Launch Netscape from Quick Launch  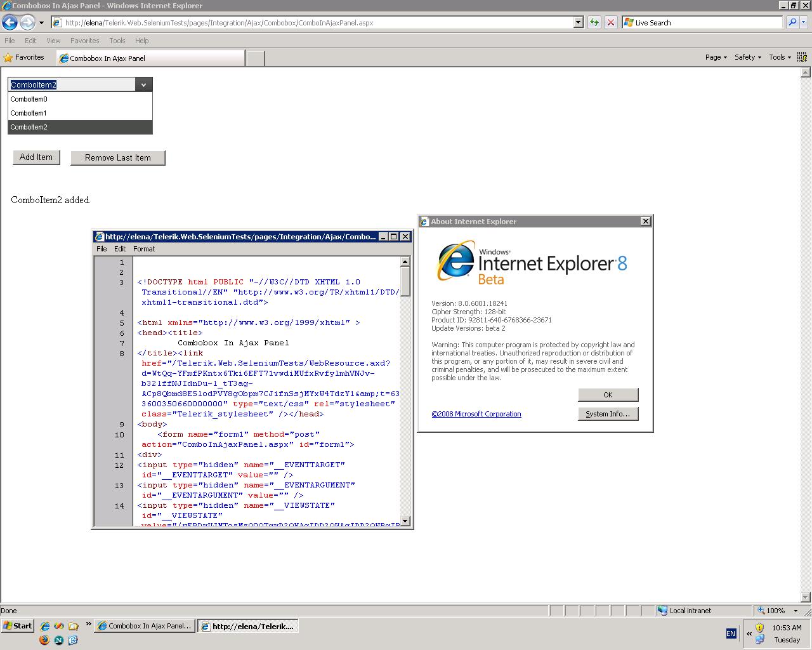point(59,640)
